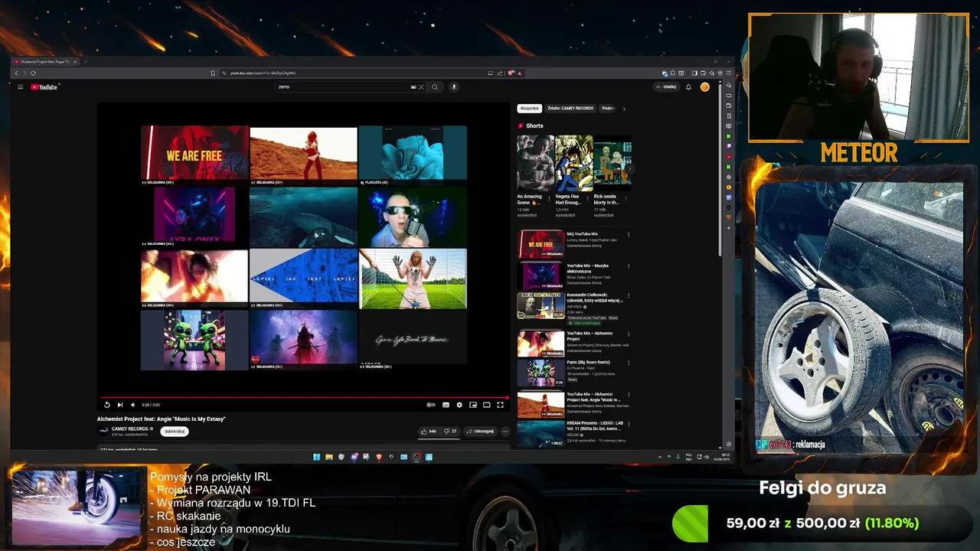Image resolution: width=980 pixels, height=551 pixels.
Task: Open the YouTube hamburger guide menu
Action: pos(20,86)
